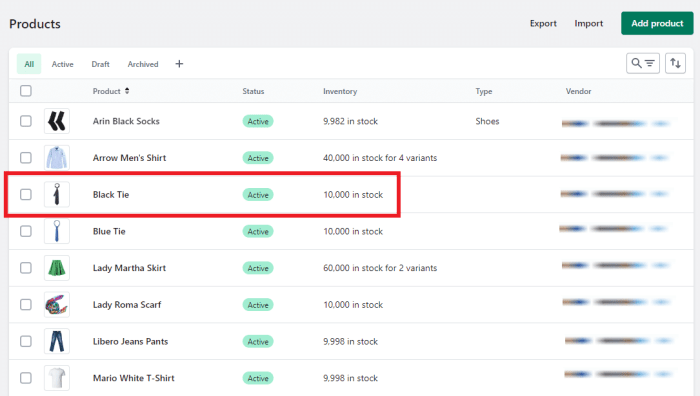The height and width of the screenshot is (396, 700).
Task: Sort by Product column arrows
Action: coord(127,91)
